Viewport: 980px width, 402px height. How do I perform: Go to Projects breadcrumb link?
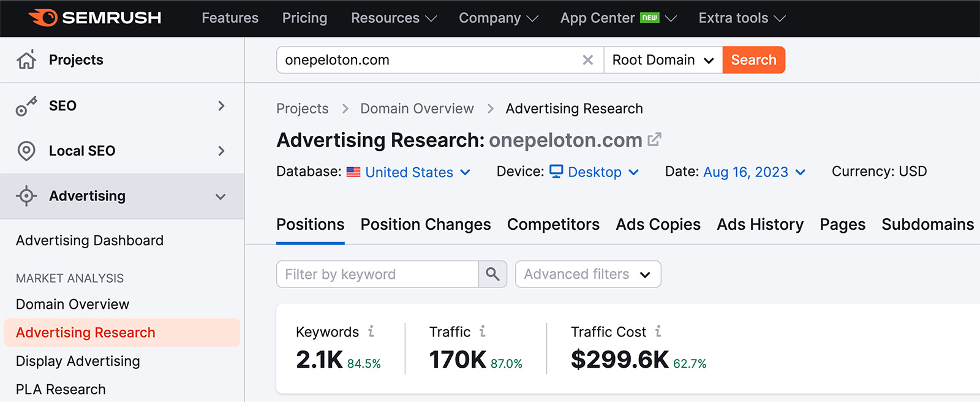303,108
